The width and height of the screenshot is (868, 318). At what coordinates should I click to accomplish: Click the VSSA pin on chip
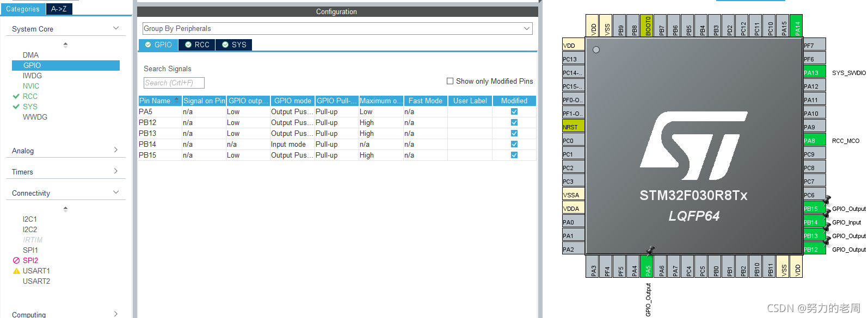(x=573, y=194)
